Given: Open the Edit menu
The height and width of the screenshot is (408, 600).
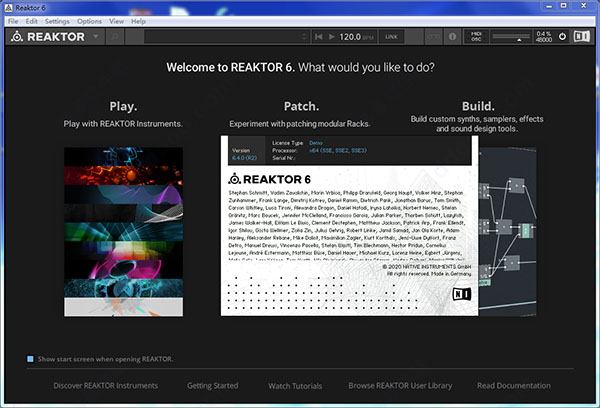Looking at the screenshot, I should coord(31,21).
